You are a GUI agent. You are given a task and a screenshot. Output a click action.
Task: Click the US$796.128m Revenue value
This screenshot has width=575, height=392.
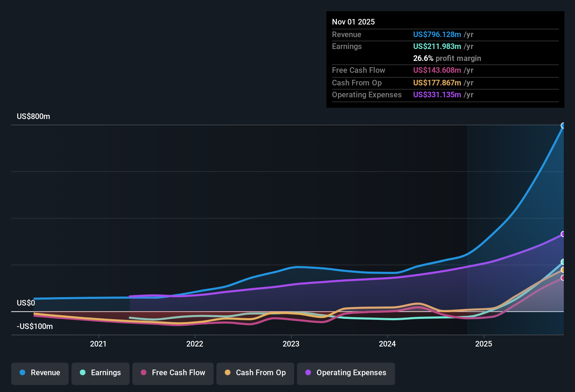tap(437, 34)
